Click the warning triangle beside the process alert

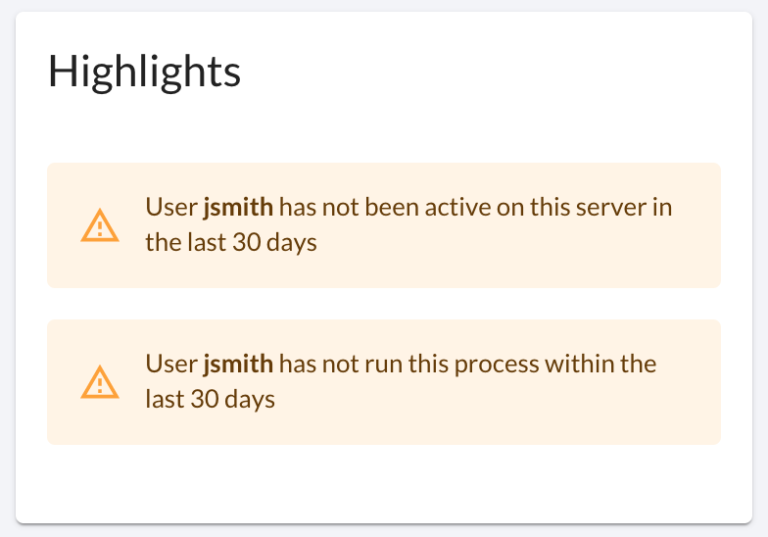pos(100,382)
